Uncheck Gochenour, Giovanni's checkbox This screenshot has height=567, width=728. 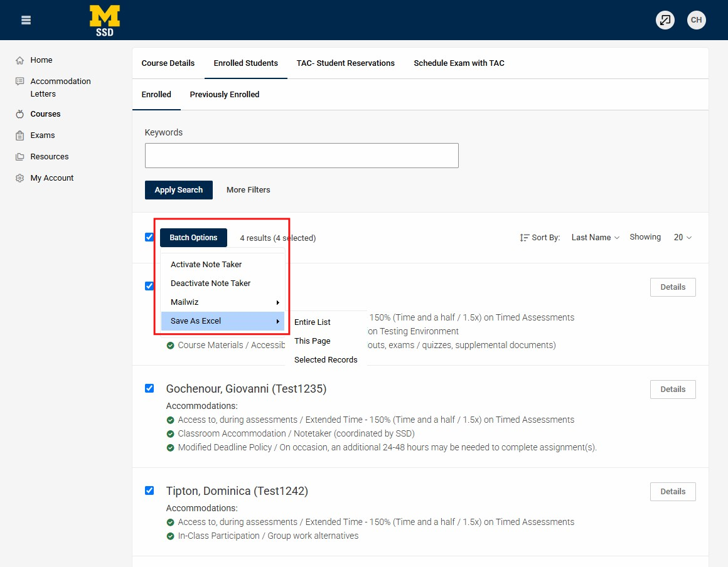(x=149, y=388)
